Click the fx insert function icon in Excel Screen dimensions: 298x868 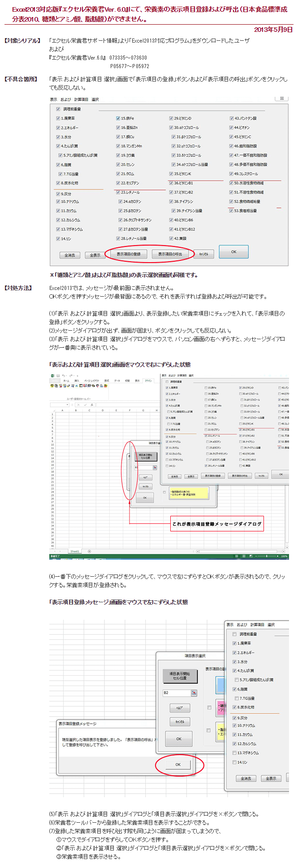(92, 405)
